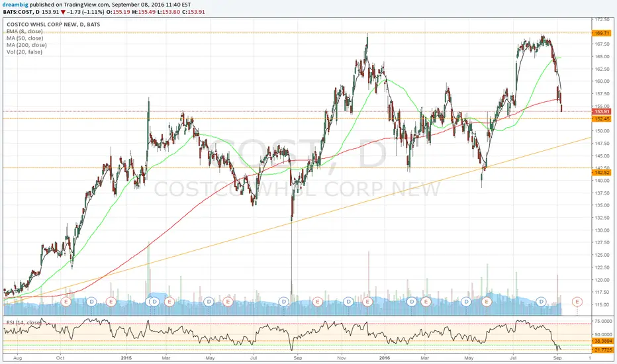This screenshot has height=364, width=617.
Task: Click the dividend D marker between Jul and Sep 2016
Action: (x=542, y=302)
